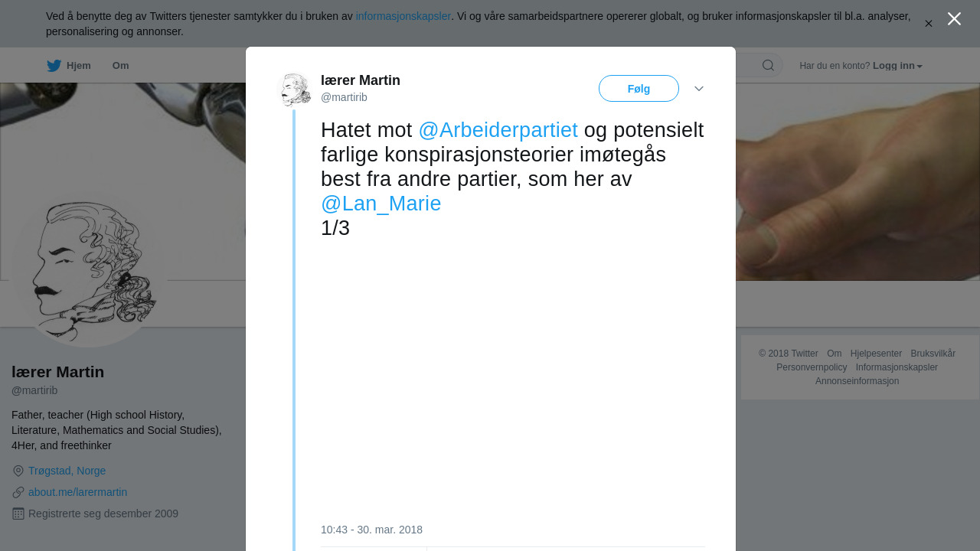Follow lærer Martin with Følg button
The width and height of the screenshot is (980, 551).
click(639, 89)
